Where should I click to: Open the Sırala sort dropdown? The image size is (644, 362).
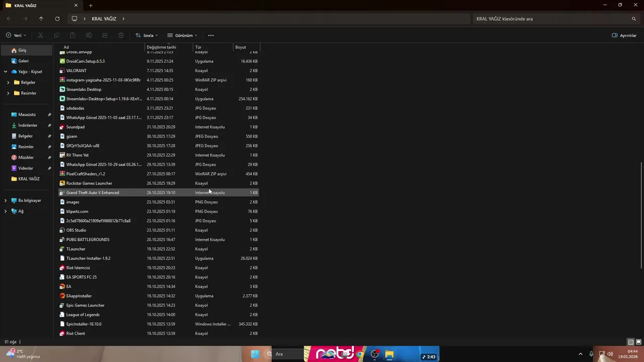click(146, 35)
